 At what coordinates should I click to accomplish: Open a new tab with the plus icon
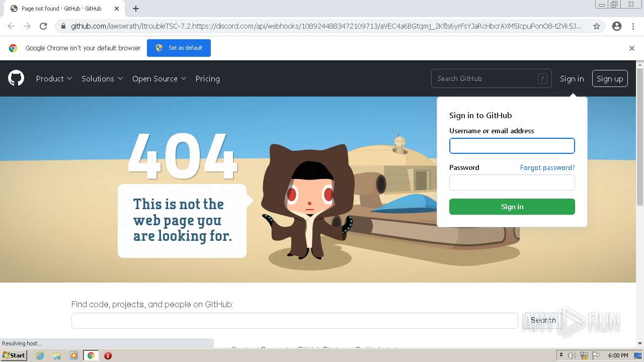click(136, 9)
